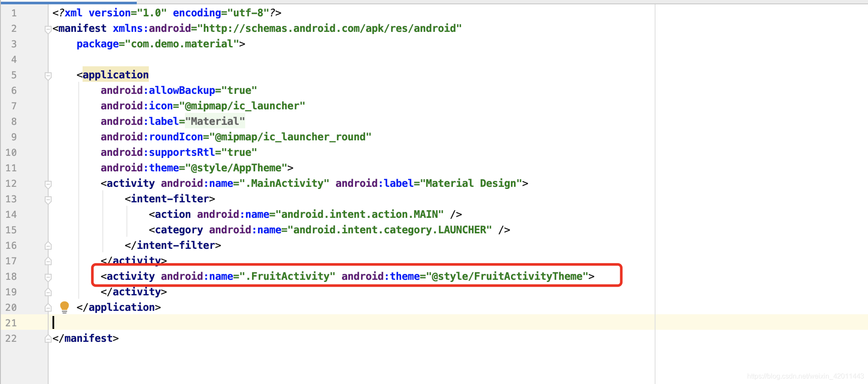
Task: Click the xml version declaration on line 1
Action: tap(167, 13)
